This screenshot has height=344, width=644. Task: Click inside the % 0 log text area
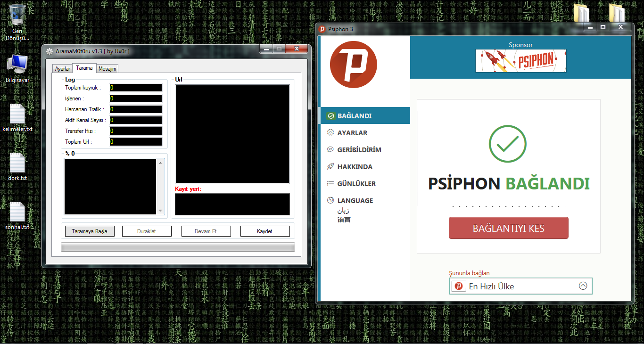point(110,187)
